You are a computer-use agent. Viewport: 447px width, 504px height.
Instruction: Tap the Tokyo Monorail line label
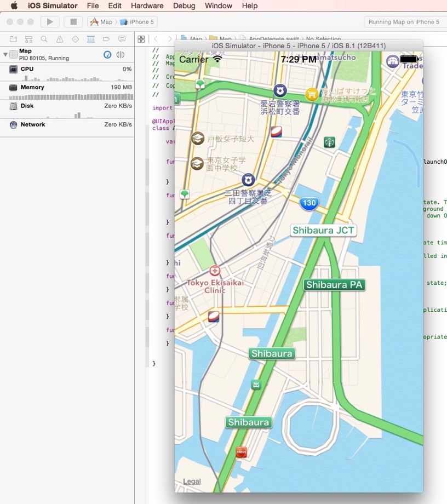pos(294,161)
